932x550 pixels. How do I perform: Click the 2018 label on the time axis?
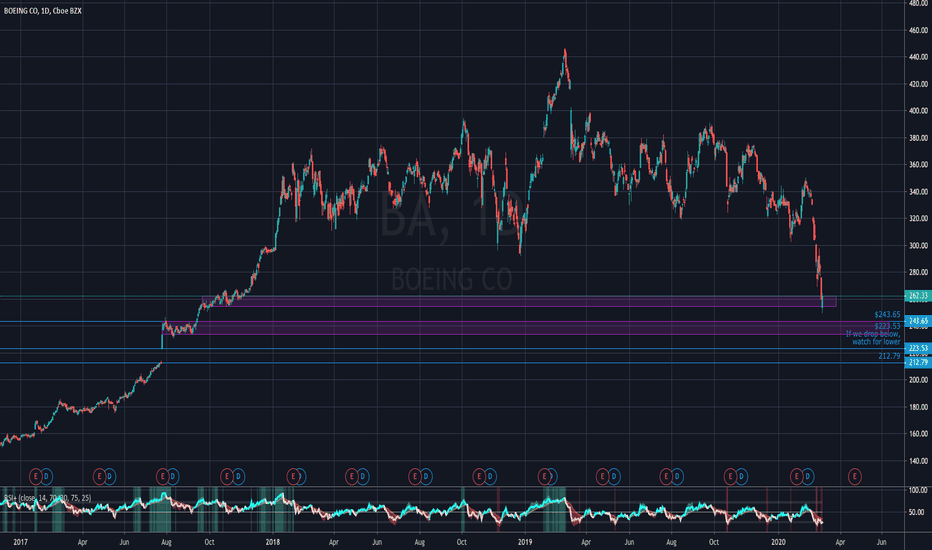[273, 542]
